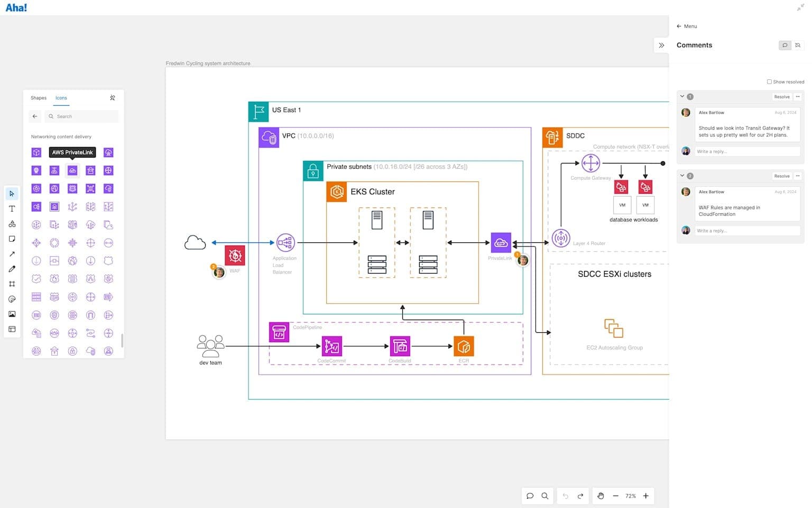Choose the arrow connector tool

(x=12, y=254)
